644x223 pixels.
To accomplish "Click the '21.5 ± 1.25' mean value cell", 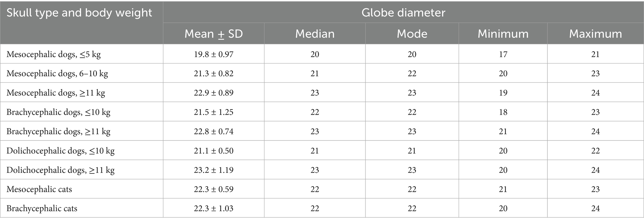I will pyautogui.click(x=213, y=112).
